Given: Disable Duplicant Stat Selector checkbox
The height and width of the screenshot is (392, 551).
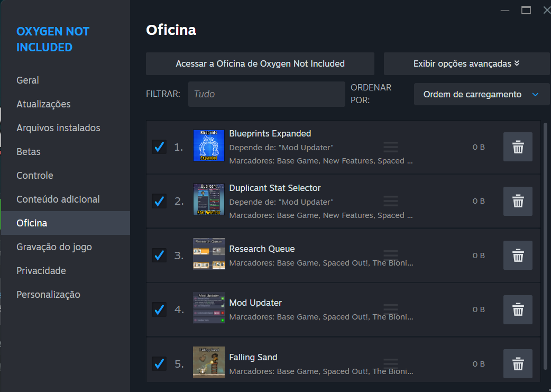Looking at the screenshot, I should click(159, 201).
